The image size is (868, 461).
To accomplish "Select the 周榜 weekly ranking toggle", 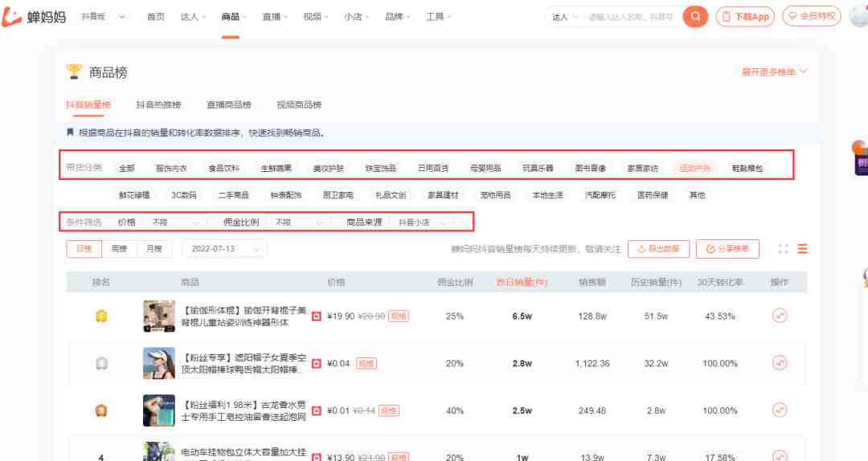I will [x=119, y=249].
